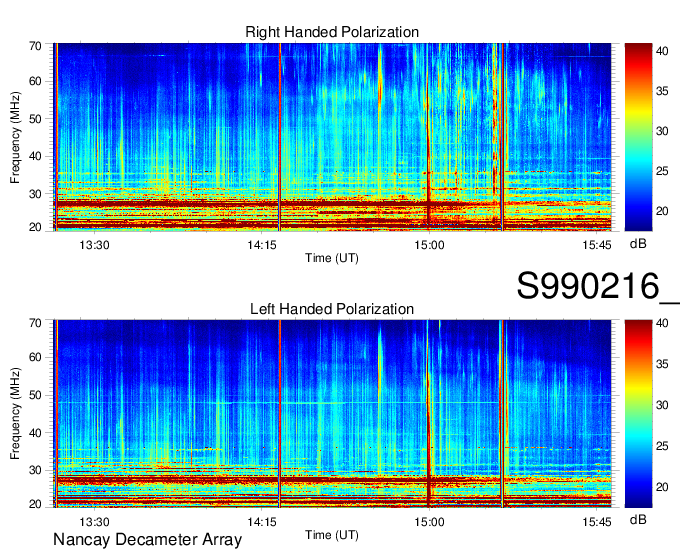The height and width of the screenshot is (552, 680).
Task: Click the 13:30 time tick under Left Handed plot
Action: point(94,522)
